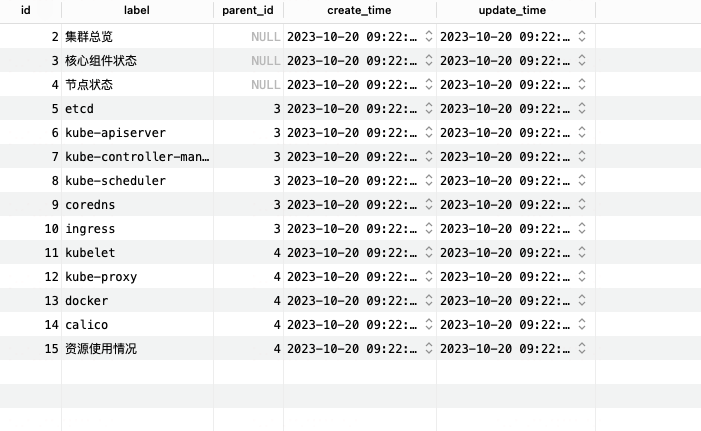Sort by the label column header

(x=137, y=10)
